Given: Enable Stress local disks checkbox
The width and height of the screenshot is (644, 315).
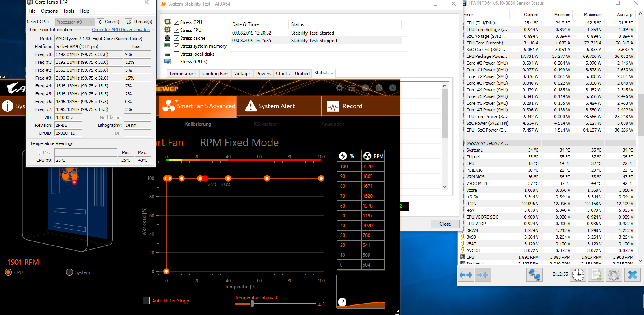Looking at the screenshot, I should [177, 54].
